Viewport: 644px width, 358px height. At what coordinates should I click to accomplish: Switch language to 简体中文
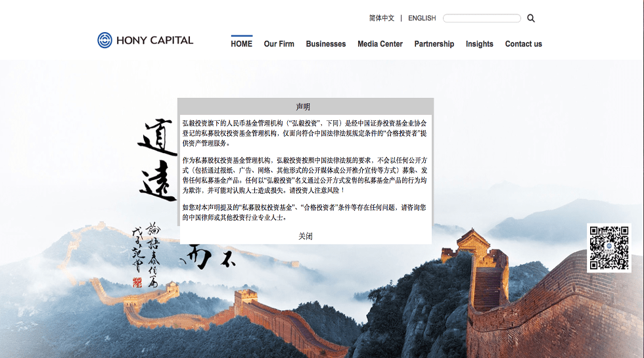point(382,18)
